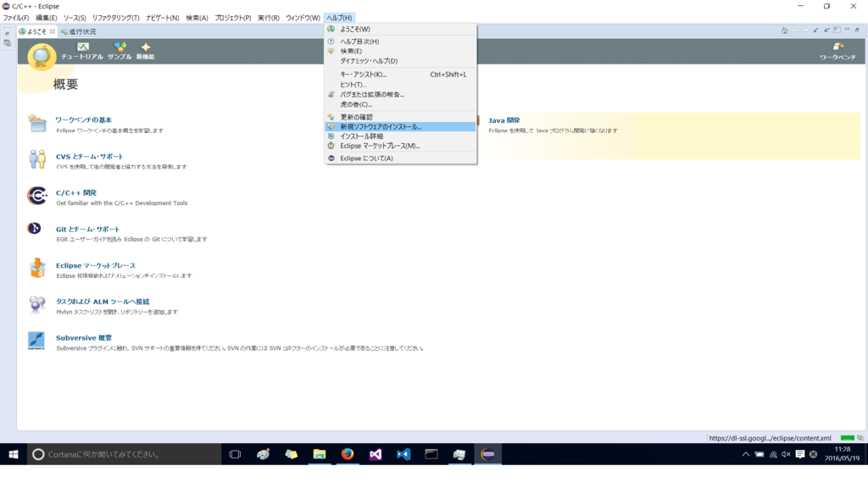Open the ウィンドウ(W) menu
Image resolution: width=868 pixels, height=488 pixels.
303,18
